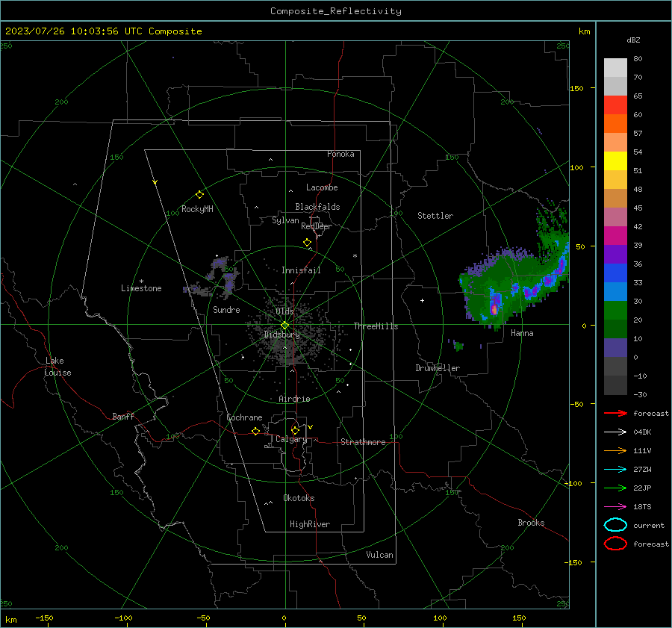Screen dimensions: 672x628
Task: Click the Airdrie label
Action: (x=294, y=399)
